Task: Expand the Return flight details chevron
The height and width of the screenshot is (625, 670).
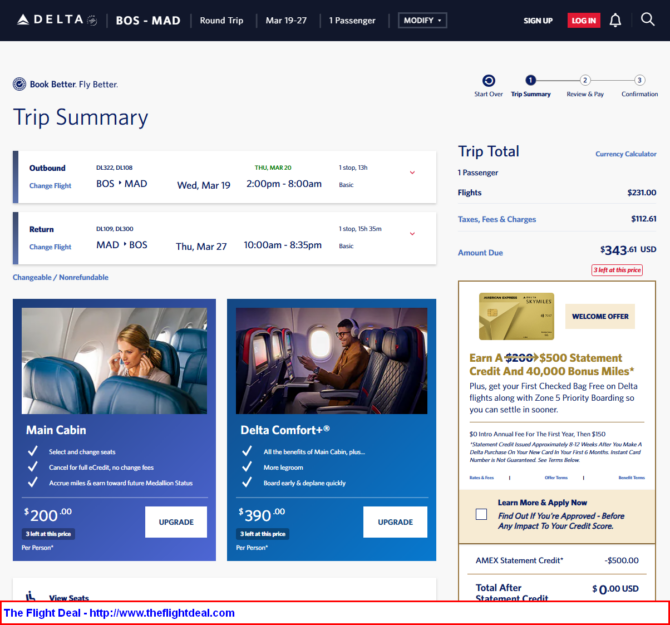Action: coord(412,234)
